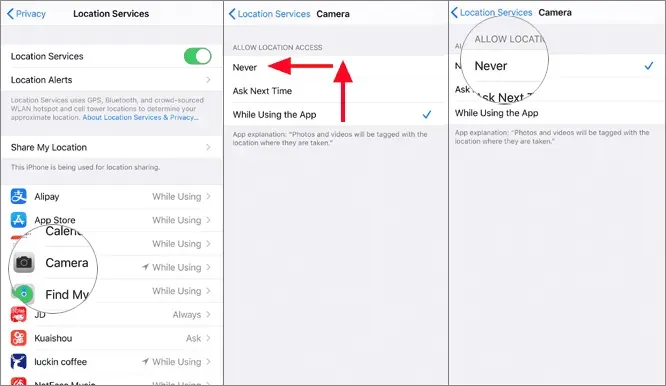Tap the location arrow beside Camera's While Using

[x=145, y=267]
